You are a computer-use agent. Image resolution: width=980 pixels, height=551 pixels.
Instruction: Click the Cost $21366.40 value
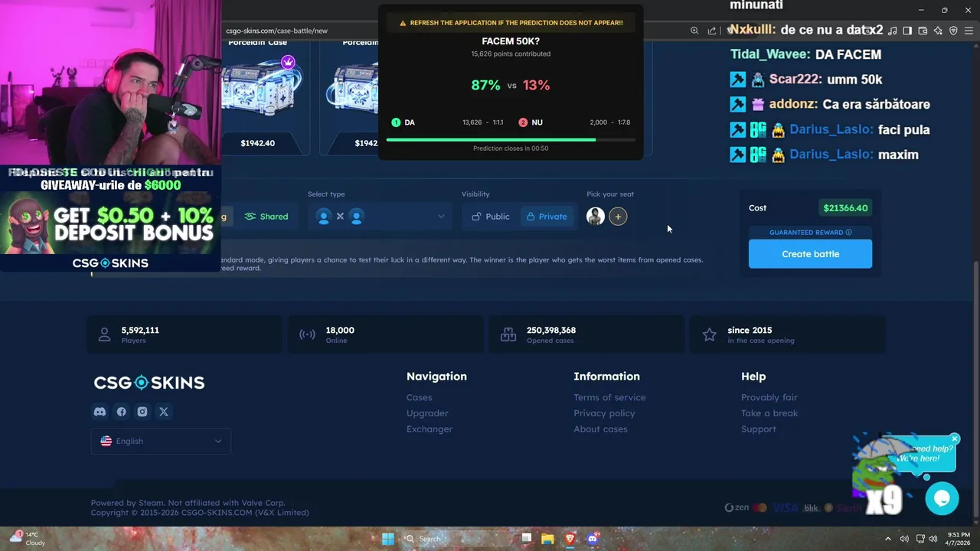click(x=846, y=208)
